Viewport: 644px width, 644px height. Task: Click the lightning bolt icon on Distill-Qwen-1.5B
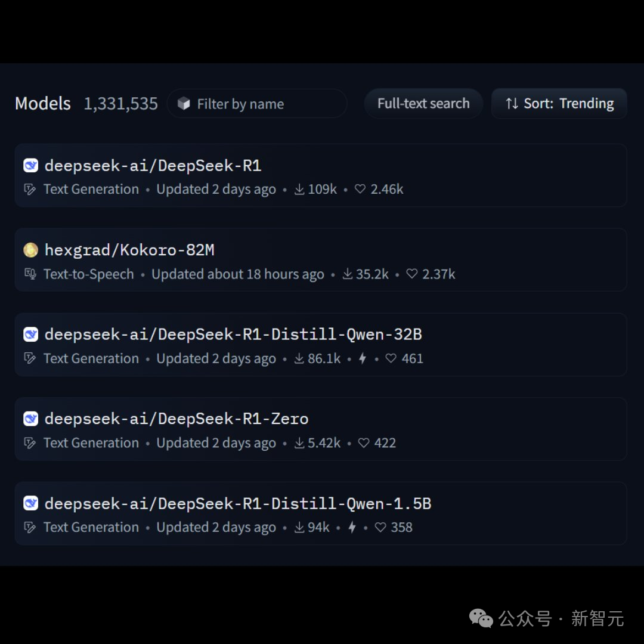coord(352,527)
